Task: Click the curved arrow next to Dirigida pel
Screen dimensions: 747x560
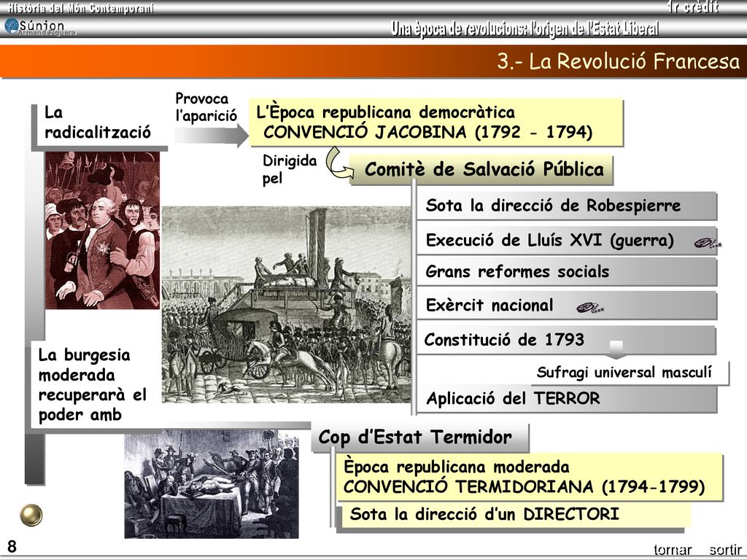Action: 339,163
